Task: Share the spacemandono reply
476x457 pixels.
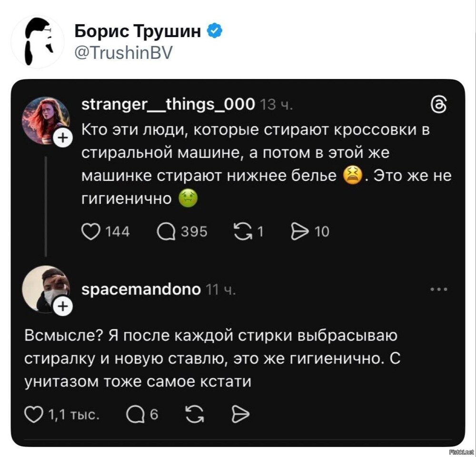Action: pyautogui.click(x=240, y=415)
